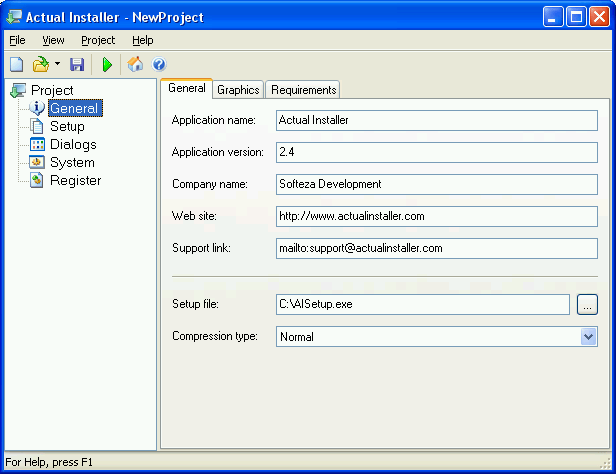616x474 pixels.
Task: Click the Setup page icon in tree
Action: 37,126
